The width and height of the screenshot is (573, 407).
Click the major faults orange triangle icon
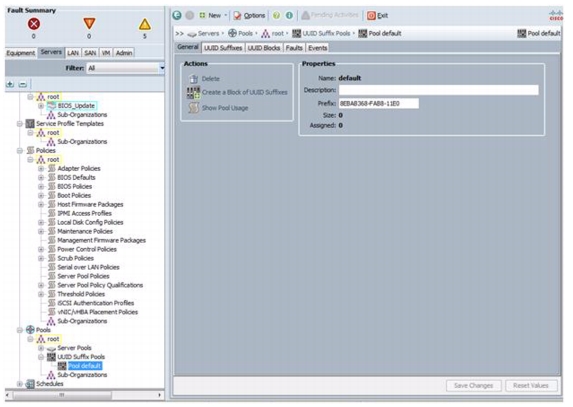[89, 24]
